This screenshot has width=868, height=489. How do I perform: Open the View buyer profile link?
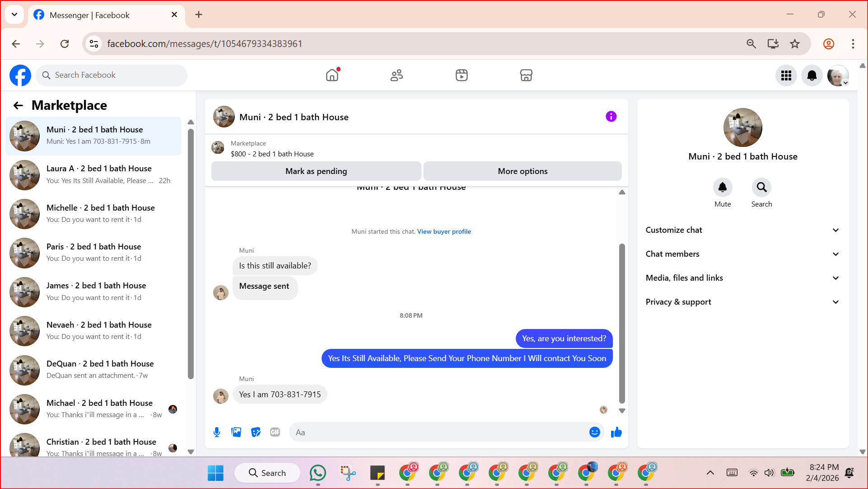443,231
